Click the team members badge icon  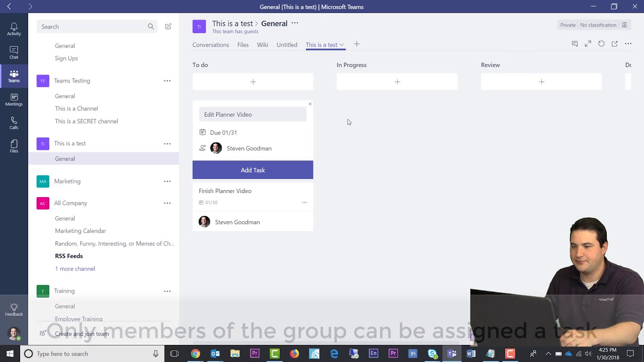pyautogui.click(x=624, y=25)
